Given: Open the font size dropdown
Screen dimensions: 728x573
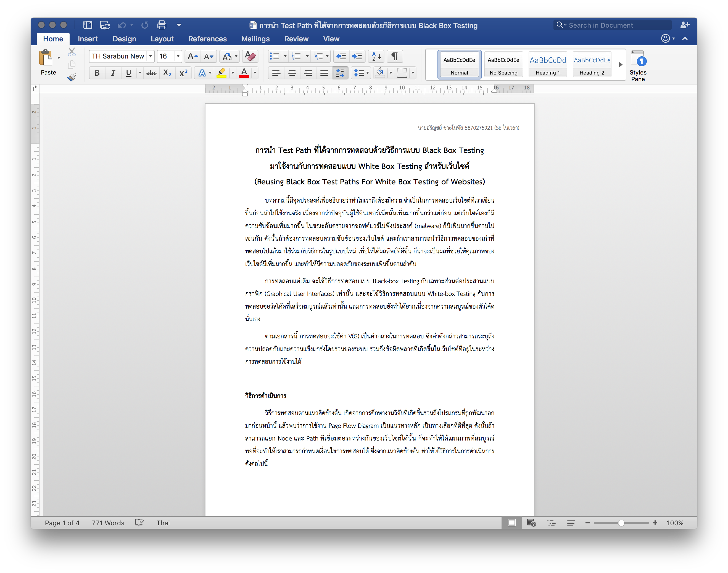Looking at the screenshot, I should pyautogui.click(x=178, y=56).
